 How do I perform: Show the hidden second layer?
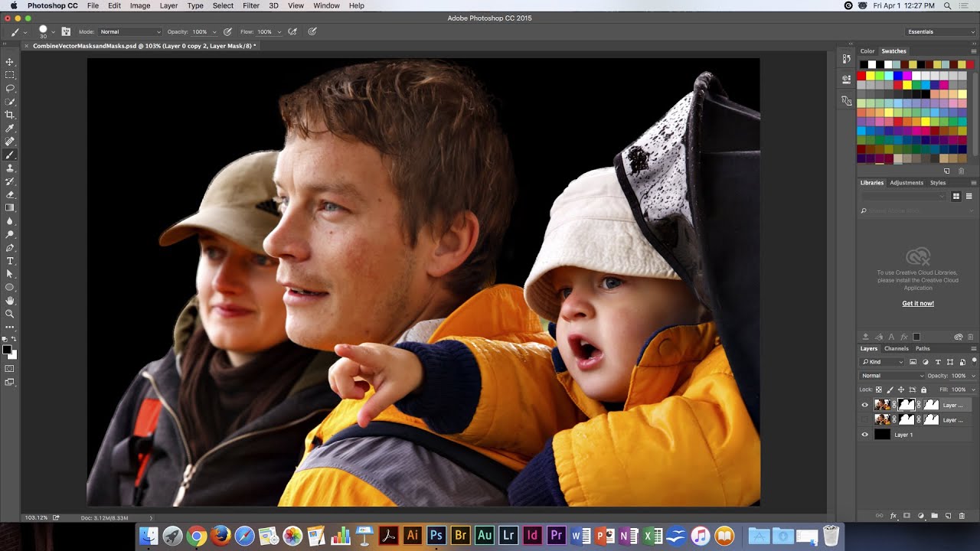pos(865,419)
